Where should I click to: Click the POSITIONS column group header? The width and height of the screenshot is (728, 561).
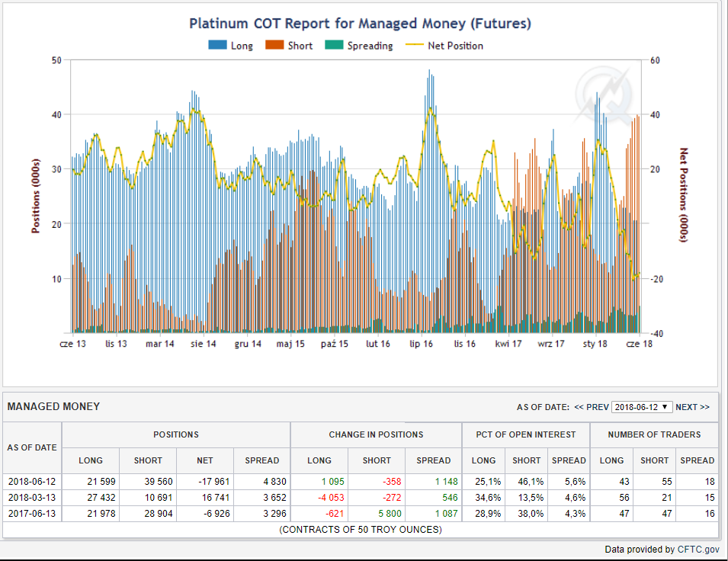point(176,434)
